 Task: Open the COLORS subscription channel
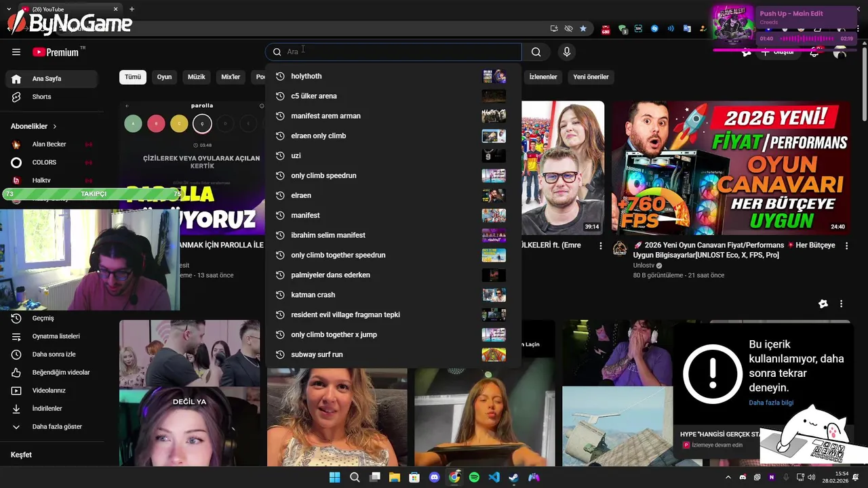(52, 163)
